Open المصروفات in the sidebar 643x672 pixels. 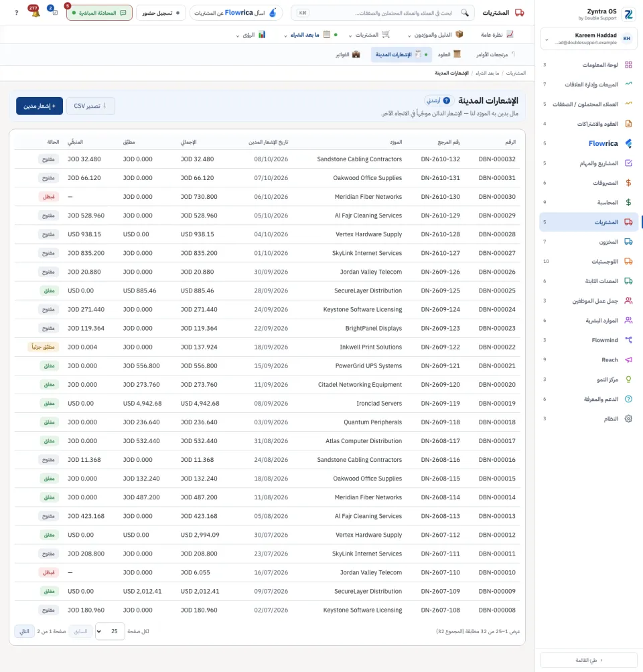click(x=588, y=183)
